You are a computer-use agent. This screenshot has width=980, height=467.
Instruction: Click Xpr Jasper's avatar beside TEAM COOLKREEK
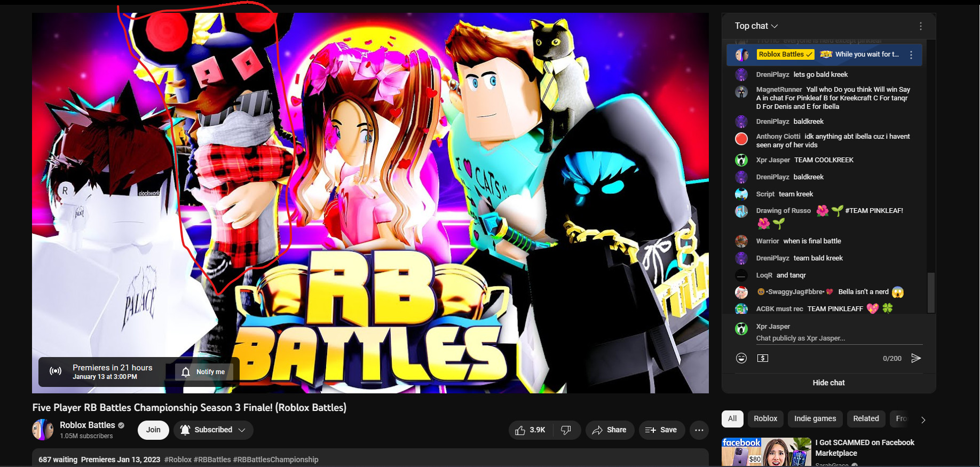(741, 160)
